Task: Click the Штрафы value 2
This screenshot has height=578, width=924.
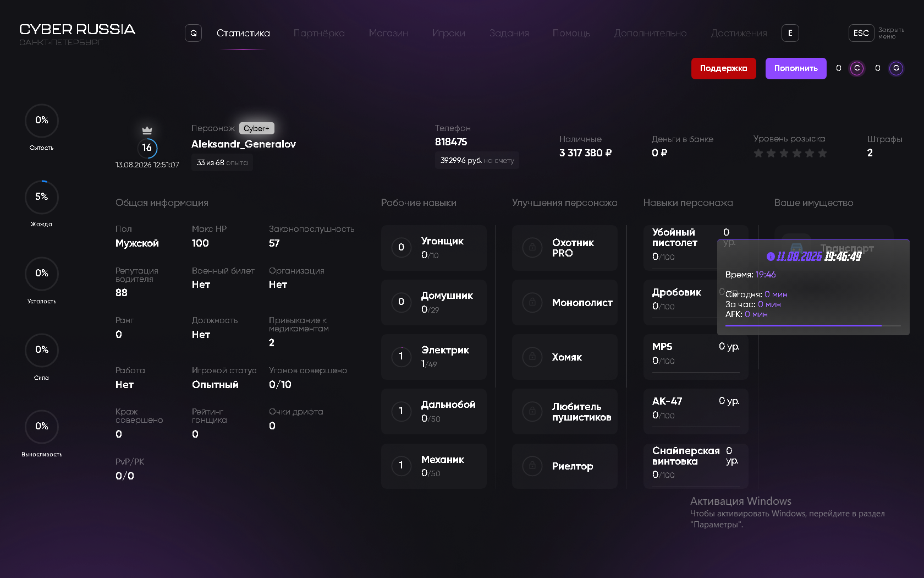Action: [870, 153]
